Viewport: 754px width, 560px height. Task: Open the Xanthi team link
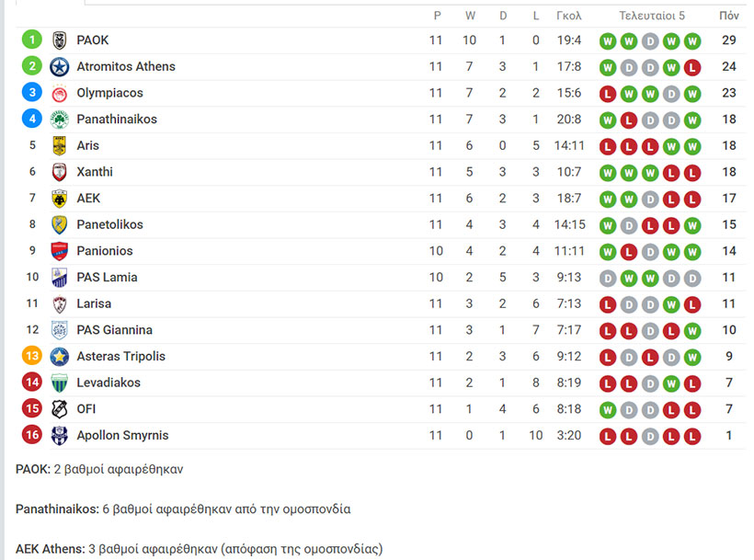[x=95, y=172]
